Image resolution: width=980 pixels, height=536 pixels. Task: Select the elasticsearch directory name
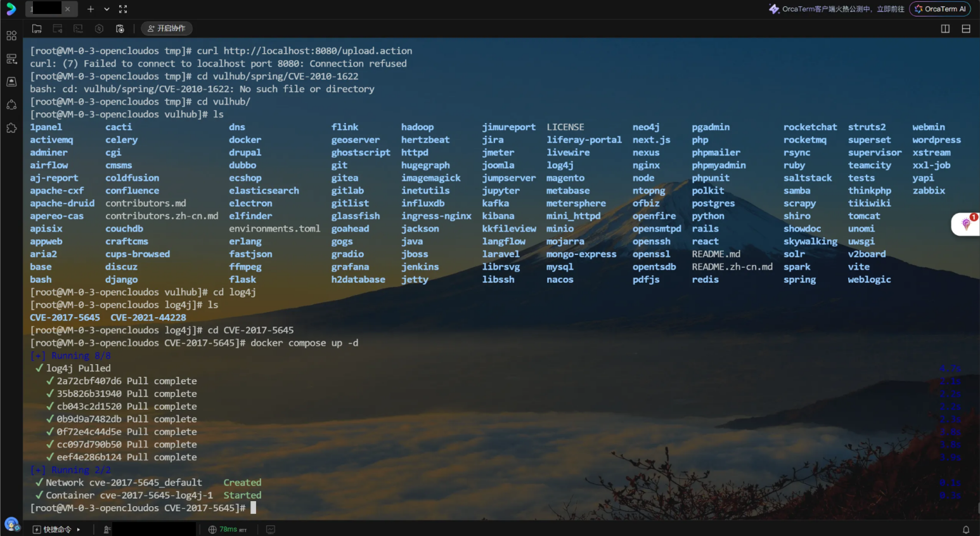click(x=264, y=190)
